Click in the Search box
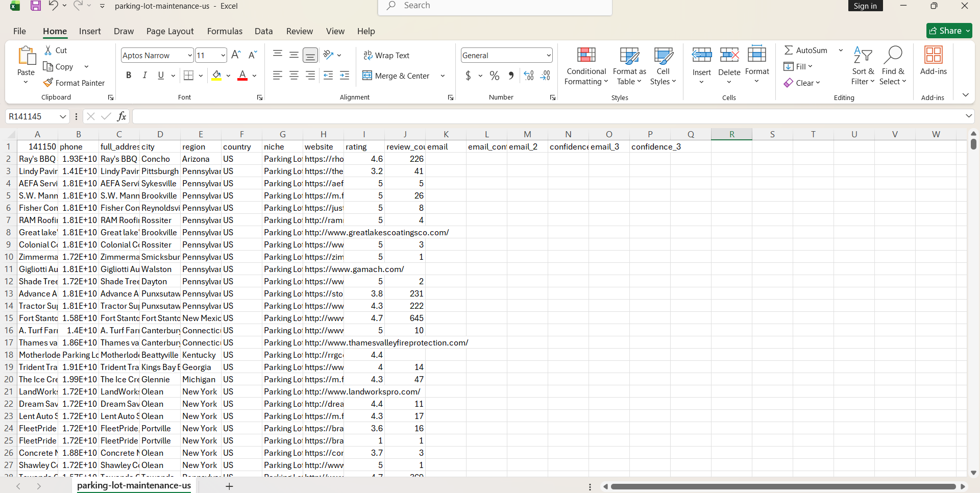This screenshot has height=493, width=980. tap(495, 6)
